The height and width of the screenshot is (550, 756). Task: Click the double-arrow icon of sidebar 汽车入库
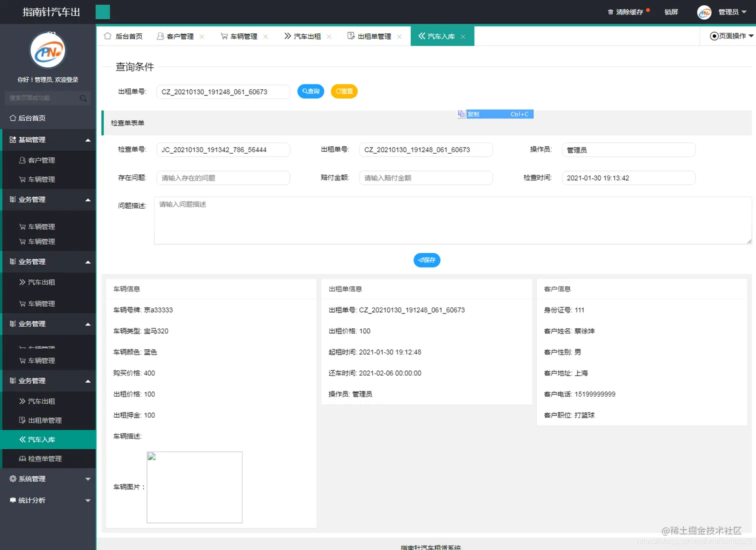pos(22,439)
